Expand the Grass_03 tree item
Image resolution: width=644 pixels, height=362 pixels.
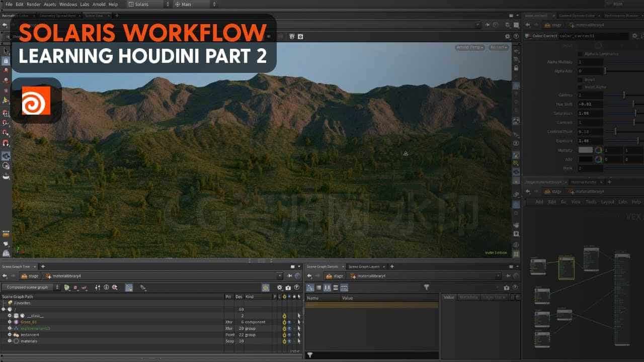(10, 322)
